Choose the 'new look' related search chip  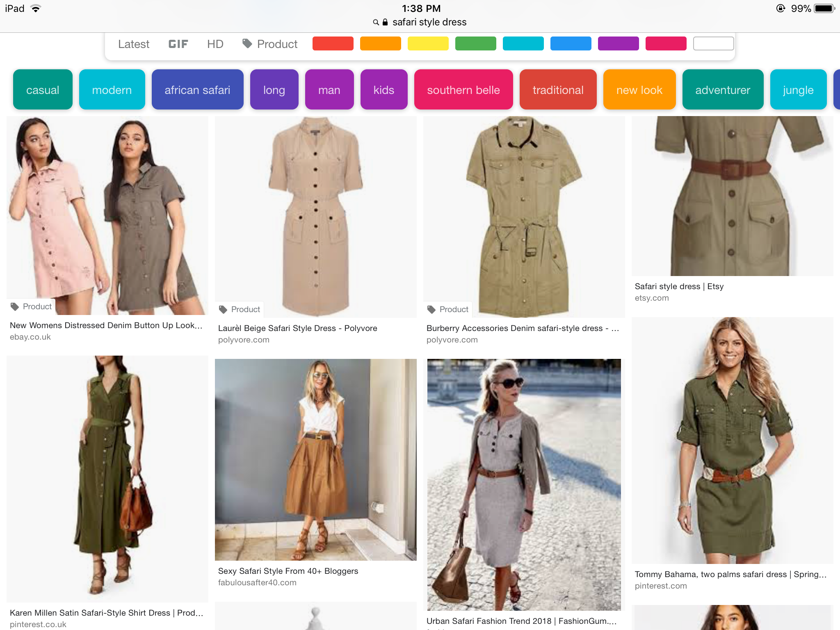(x=639, y=90)
